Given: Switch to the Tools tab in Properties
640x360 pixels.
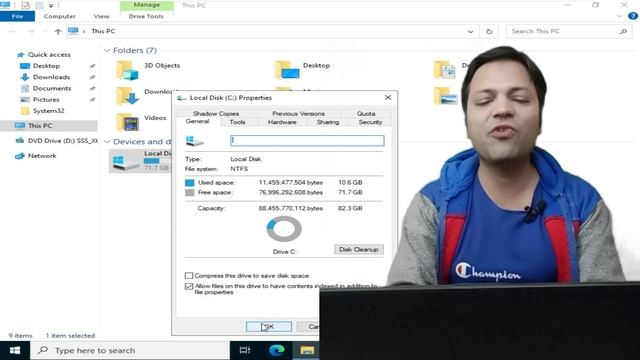Looking at the screenshot, I should [x=237, y=122].
